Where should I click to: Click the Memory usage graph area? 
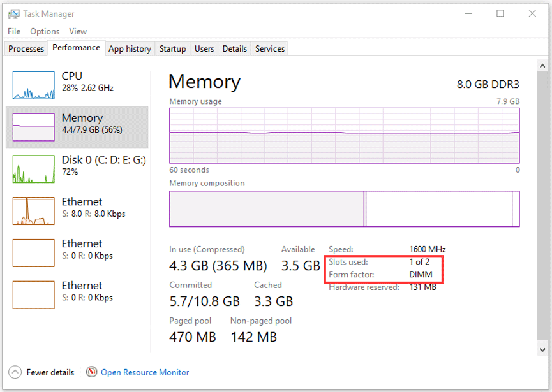[345, 135]
